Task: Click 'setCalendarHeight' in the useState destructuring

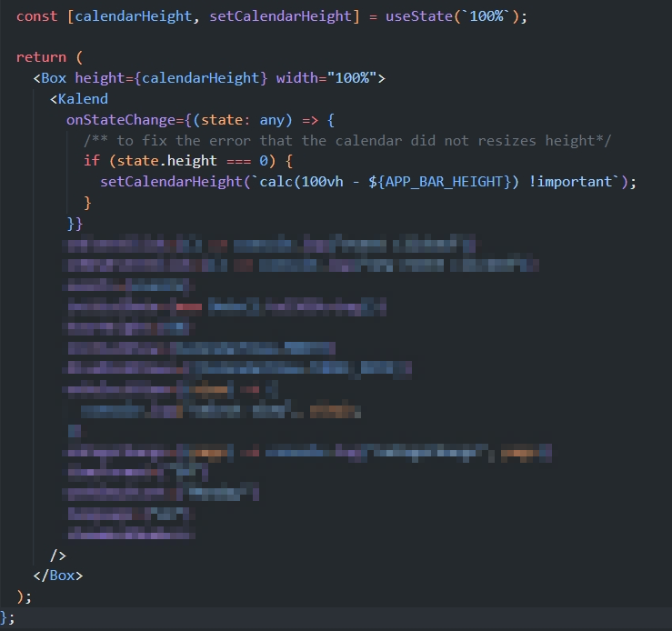Action: (x=280, y=16)
